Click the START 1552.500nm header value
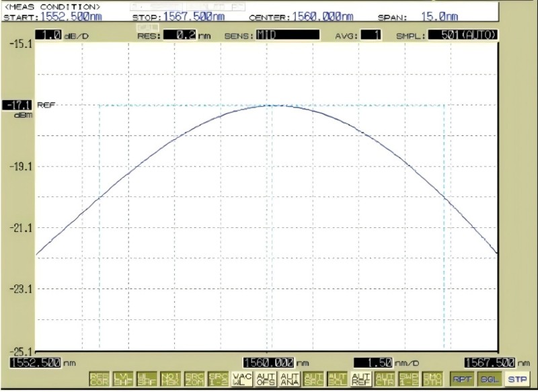This screenshot has width=538, height=392. (x=71, y=16)
